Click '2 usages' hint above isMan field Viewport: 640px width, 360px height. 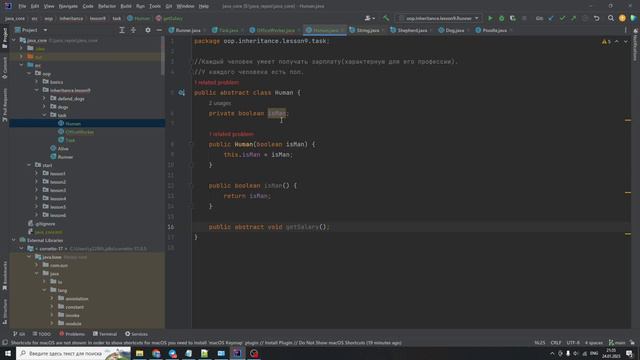(x=220, y=104)
